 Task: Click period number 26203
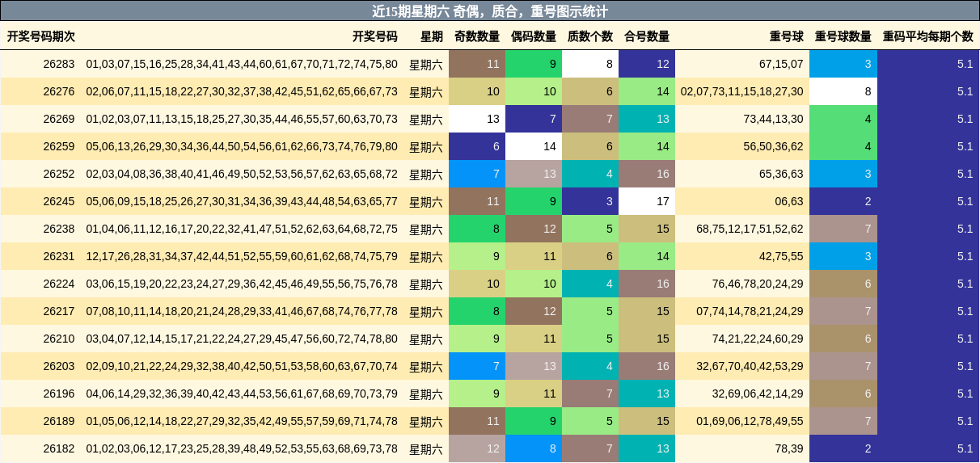pos(59,366)
